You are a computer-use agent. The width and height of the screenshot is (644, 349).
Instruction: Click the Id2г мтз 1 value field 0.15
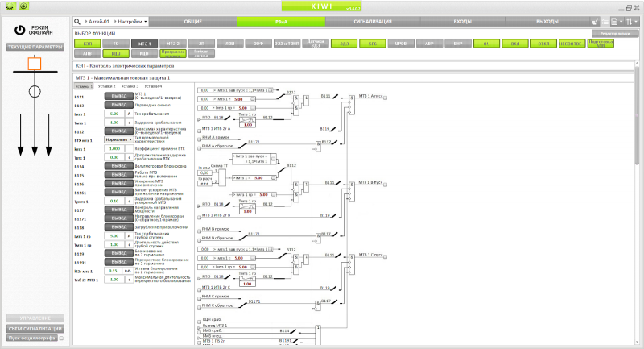(x=114, y=271)
